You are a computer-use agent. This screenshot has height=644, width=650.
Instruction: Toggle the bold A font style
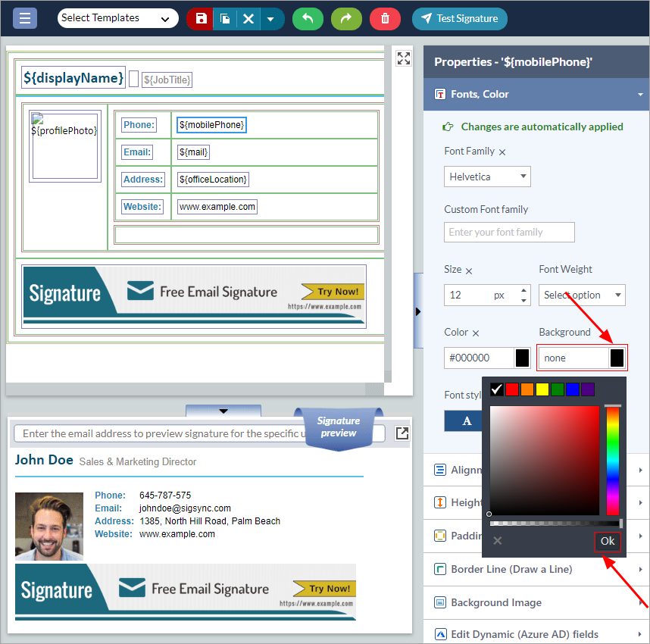coord(466,421)
